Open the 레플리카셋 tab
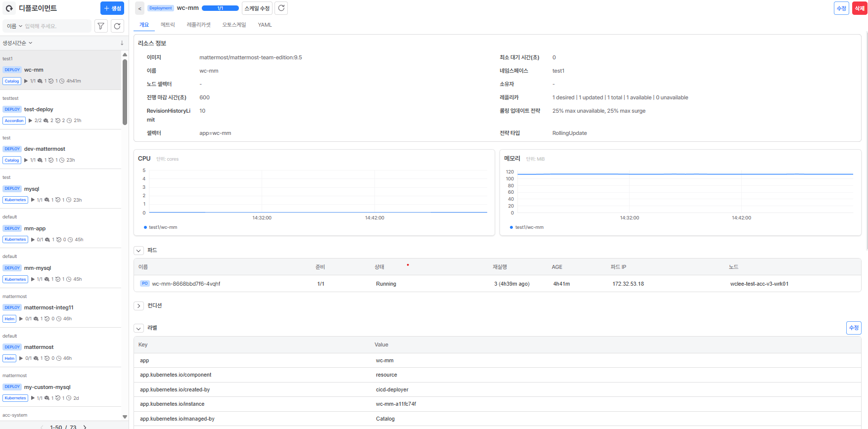868x429 pixels. [x=199, y=25]
